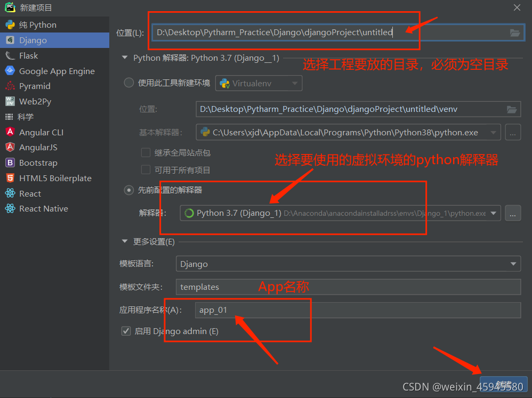Select the Pyramid project type icon
This screenshot has width=532, height=398.
click(x=11, y=86)
